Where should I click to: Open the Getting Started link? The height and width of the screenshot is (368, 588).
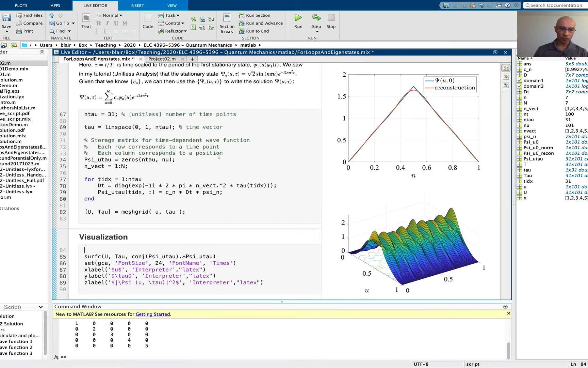(x=152, y=314)
